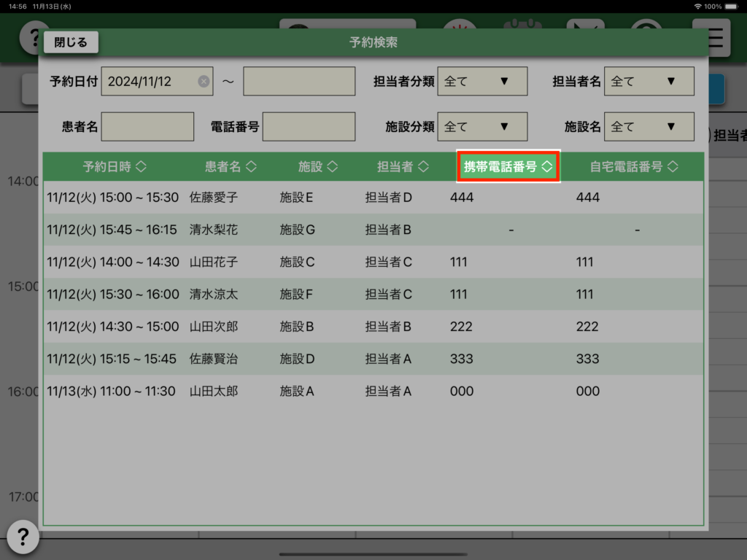Select the 佐藤愛子 reservation row
Screen dimensions: 747x560
pyautogui.click(x=372, y=198)
